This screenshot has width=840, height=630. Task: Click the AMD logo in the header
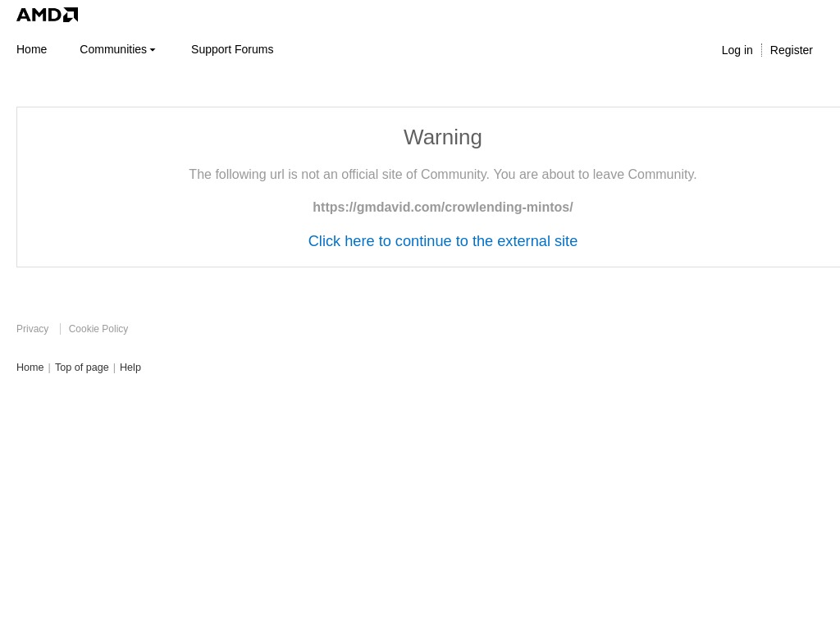pos(47,15)
